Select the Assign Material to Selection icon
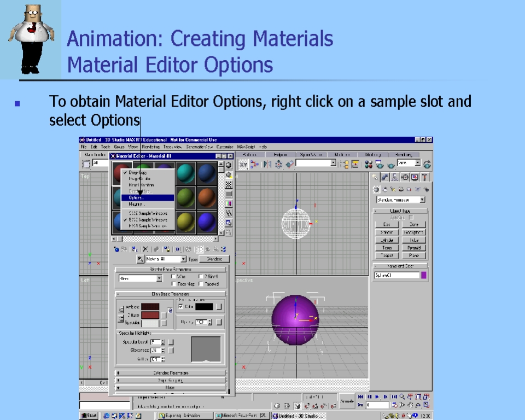 tap(135, 249)
